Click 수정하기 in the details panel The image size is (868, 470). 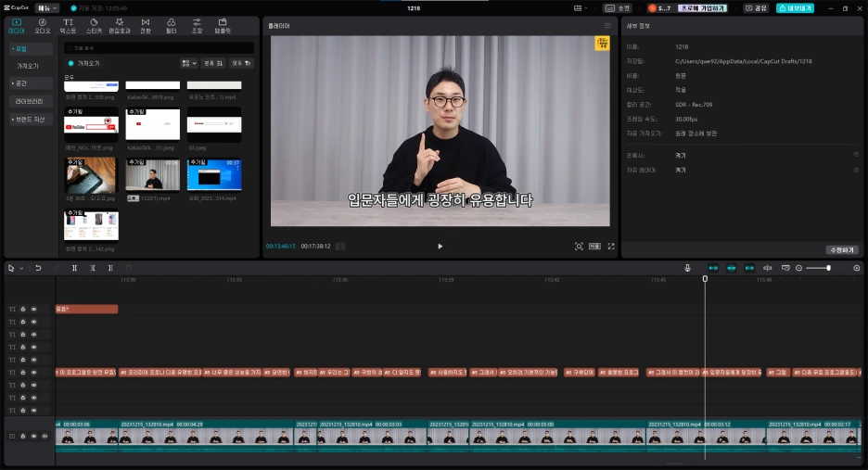[x=842, y=250]
